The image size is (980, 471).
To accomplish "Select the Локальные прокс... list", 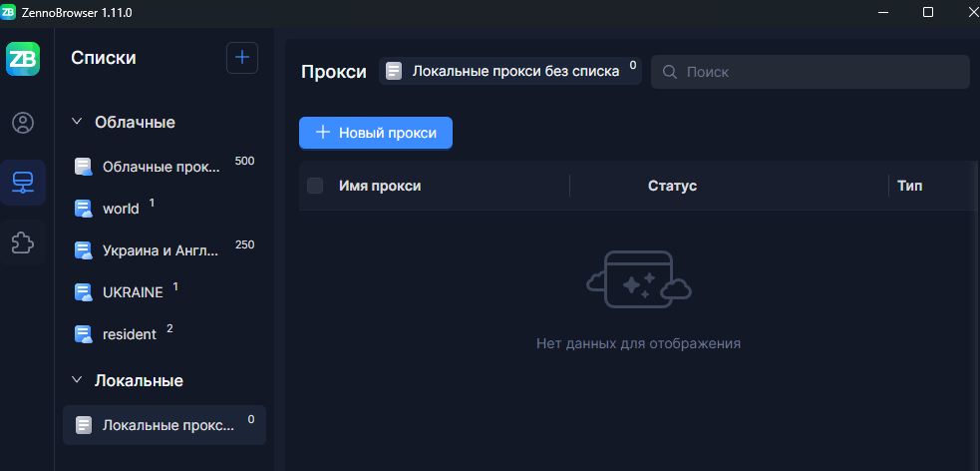I will point(164,425).
